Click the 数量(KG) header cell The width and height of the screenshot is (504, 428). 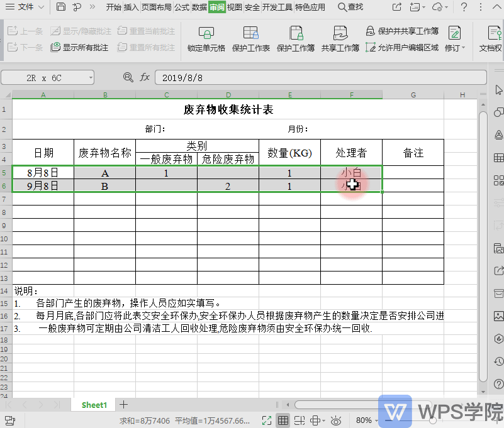[289, 153]
